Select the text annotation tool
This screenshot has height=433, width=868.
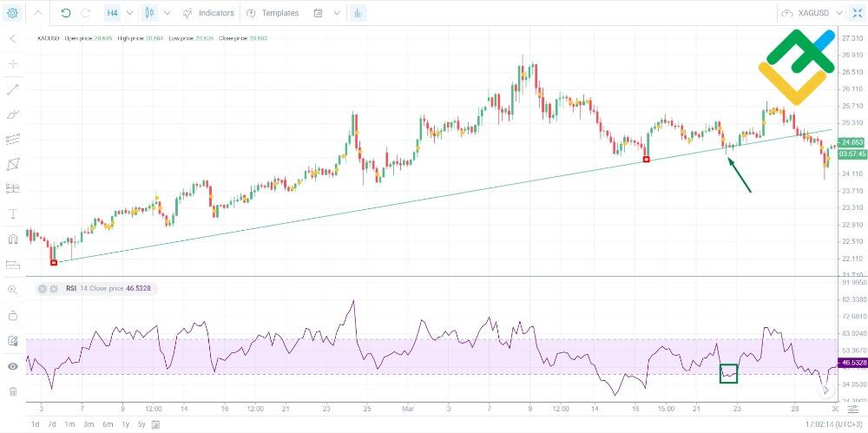[x=13, y=213]
